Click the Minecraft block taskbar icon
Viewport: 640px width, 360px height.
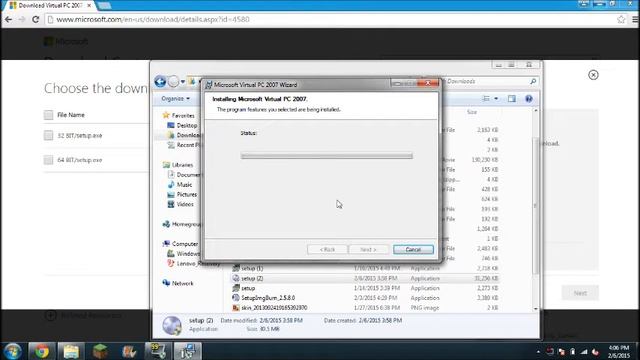click(100, 351)
